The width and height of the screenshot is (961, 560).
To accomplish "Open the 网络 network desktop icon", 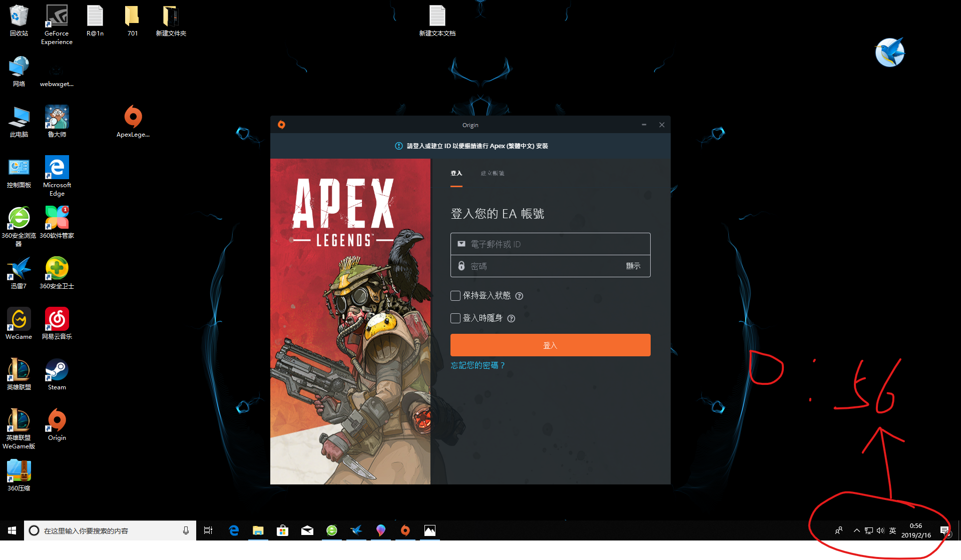I will tap(19, 72).
